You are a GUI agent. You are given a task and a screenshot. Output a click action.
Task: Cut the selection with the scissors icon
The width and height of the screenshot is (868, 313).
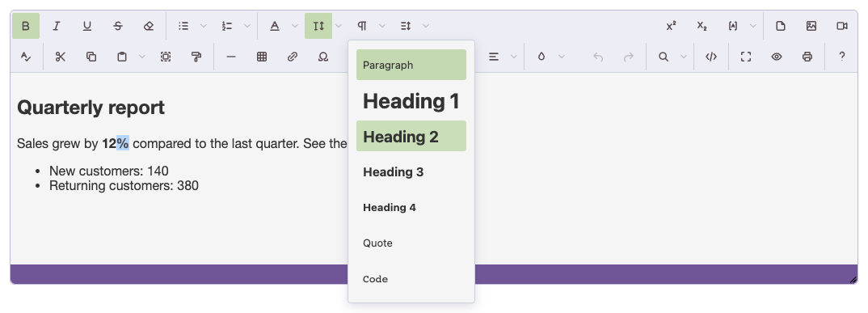click(x=61, y=57)
